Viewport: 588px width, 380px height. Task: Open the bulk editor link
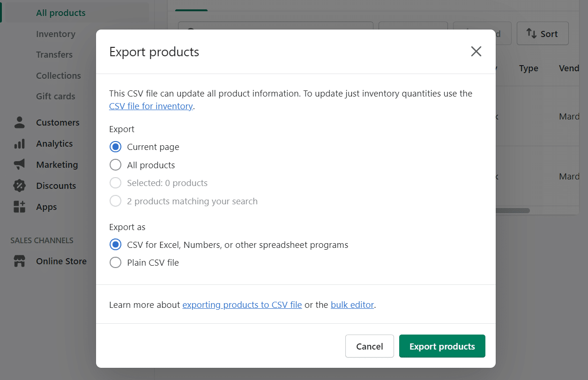pos(352,305)
